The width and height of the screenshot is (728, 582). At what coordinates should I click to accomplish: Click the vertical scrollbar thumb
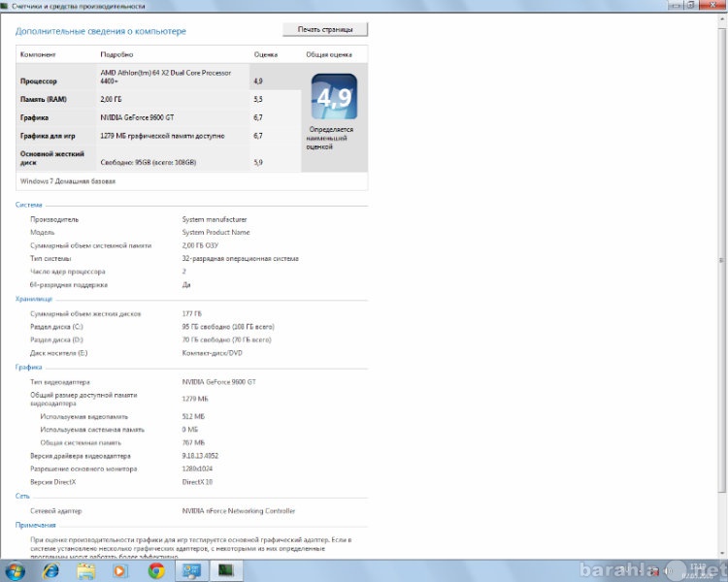[722, 260]
